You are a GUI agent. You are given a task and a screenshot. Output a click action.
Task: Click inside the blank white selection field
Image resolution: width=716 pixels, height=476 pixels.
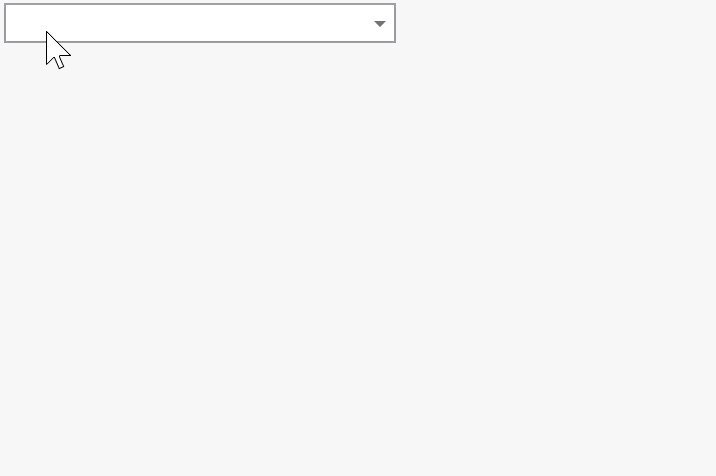(200, 23)
